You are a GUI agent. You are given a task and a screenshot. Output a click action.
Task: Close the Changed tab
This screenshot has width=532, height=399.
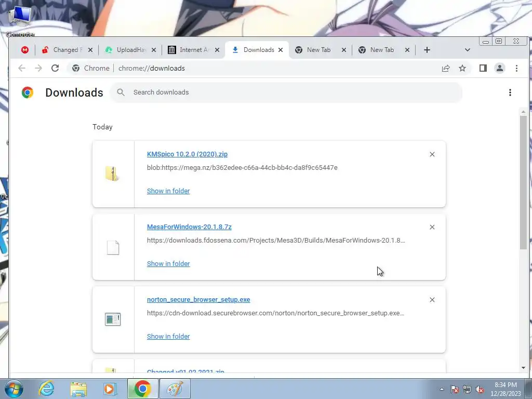[90, 50]
